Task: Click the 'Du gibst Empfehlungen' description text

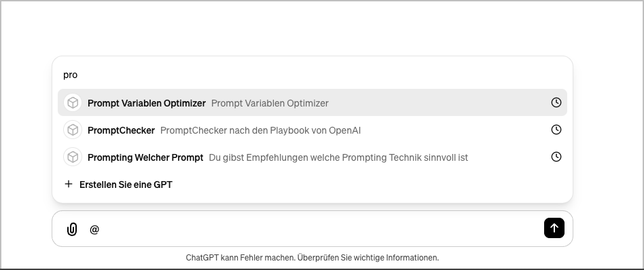Action: (x=338, y=157)
